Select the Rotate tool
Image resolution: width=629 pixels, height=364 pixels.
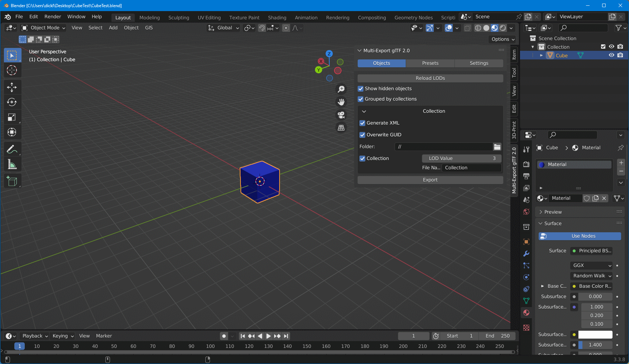pos(12,102)
